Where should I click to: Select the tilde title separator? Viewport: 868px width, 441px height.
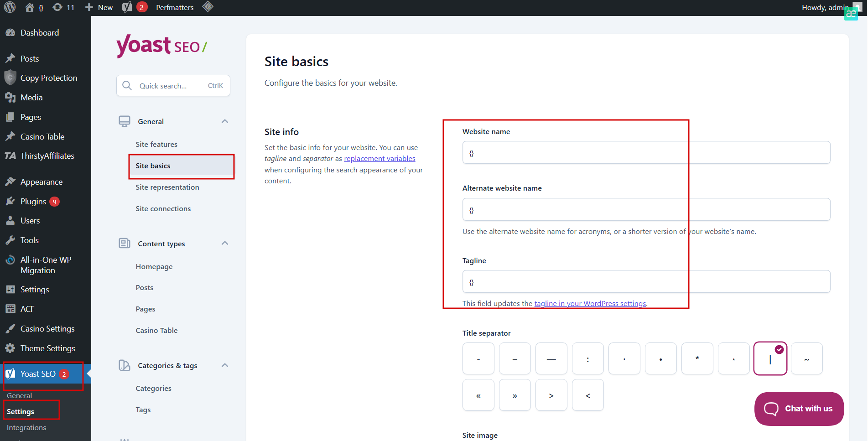pos(806,359)
